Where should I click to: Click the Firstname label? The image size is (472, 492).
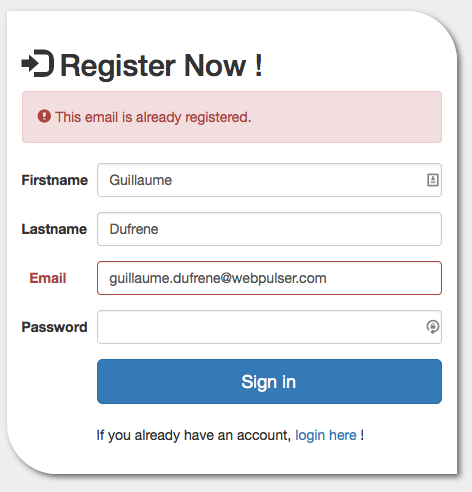pos(55,180)
